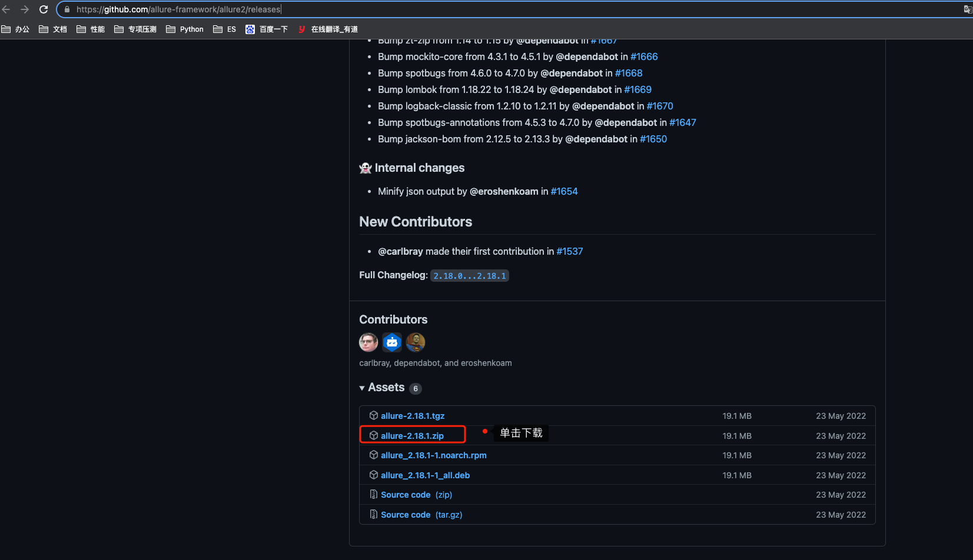Click the 23 May 2022 date of allure-2.18.1.zip

[x=841, y=436]
